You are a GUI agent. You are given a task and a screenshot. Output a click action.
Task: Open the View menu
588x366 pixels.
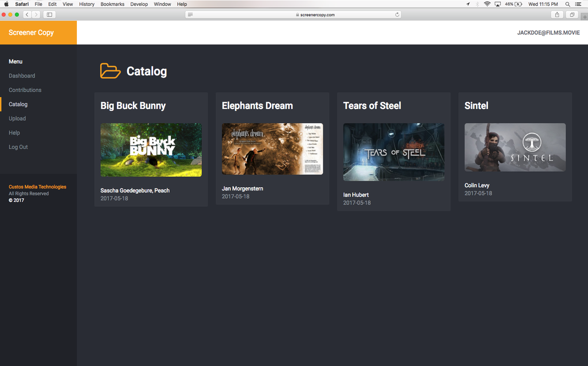[x=68, y=4]
